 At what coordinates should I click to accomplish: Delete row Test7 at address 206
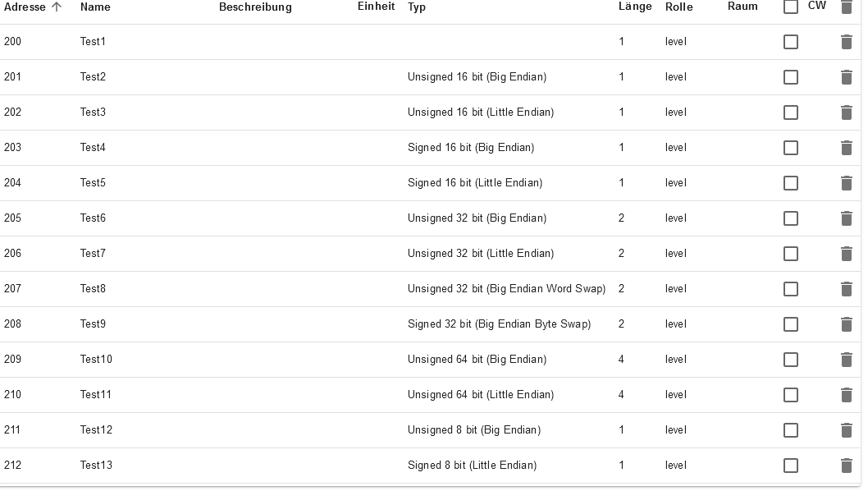pyautogui.click(x=847, y=254)
